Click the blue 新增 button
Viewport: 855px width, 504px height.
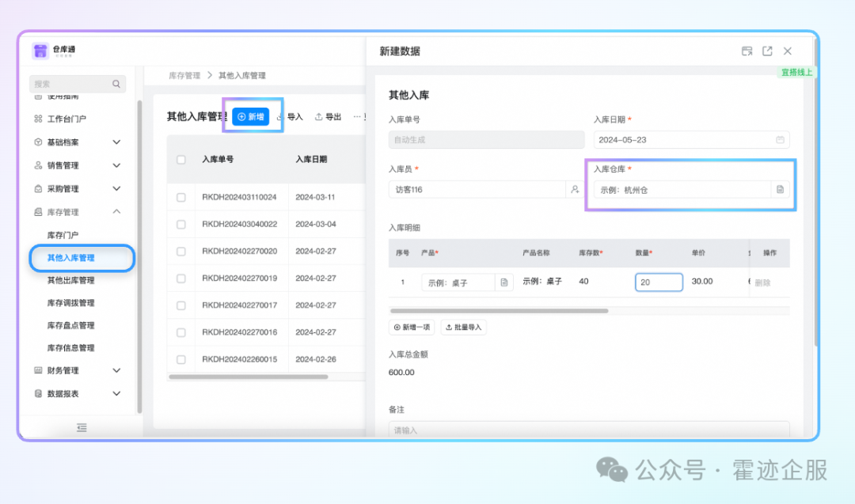[x=251, y=117]
